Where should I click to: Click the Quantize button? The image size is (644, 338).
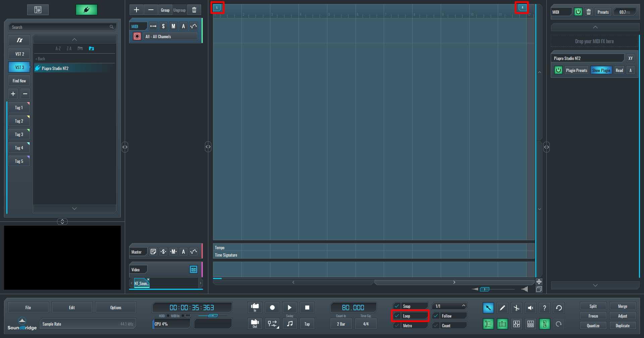pyautogui.click(x=593, y=326)
